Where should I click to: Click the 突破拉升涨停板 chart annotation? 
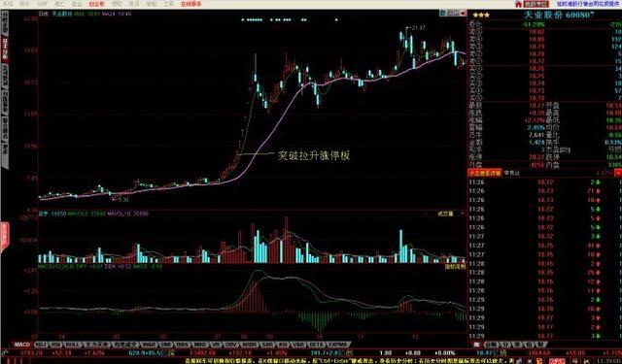pos(313,155)
